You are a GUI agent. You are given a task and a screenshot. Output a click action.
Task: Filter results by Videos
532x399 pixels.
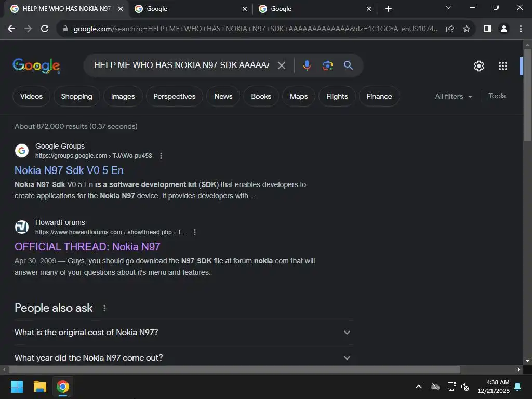coord(31,96)
